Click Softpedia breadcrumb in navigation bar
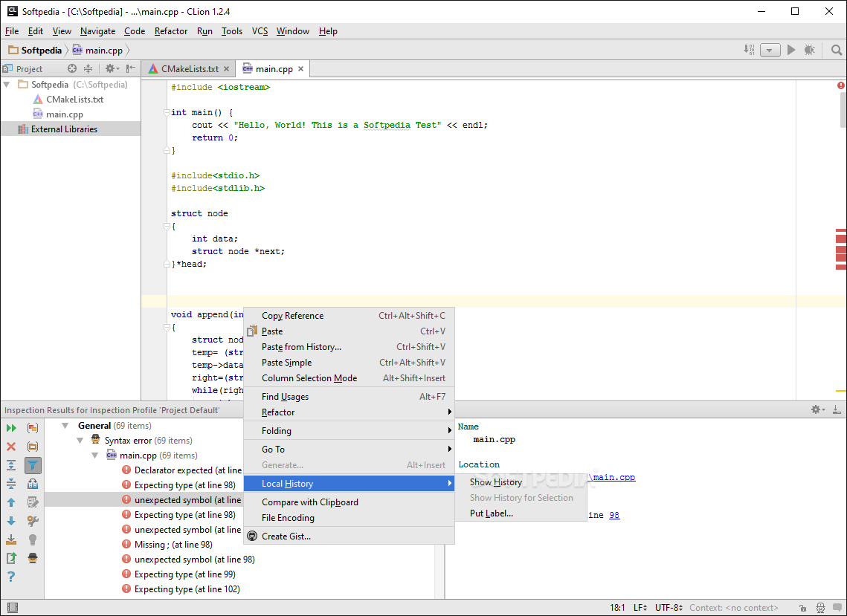Image resolution: width=847 pixels, height=616 pixels. click(x=36, y=51)
